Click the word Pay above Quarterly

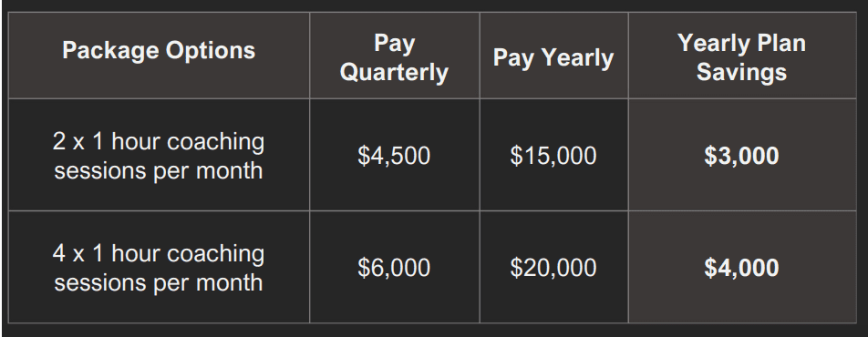click(x=395, y=44)
